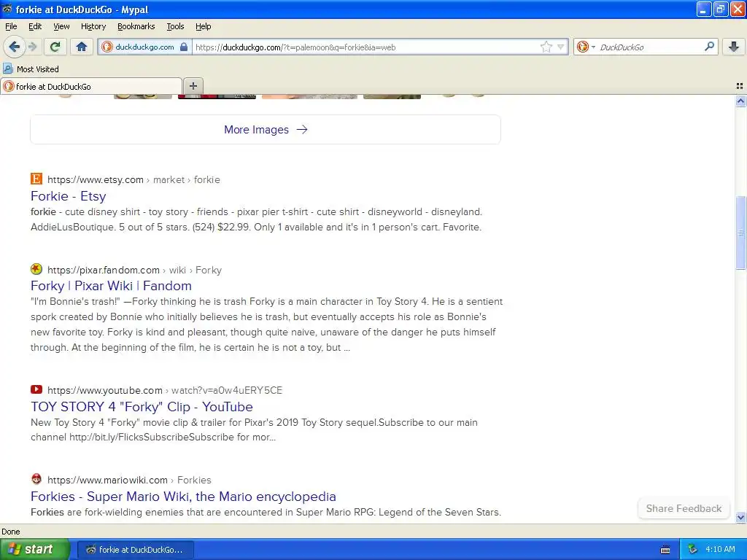Select the 'forkie at DuckDuckGo' tab
The width and height of the screenshot is (747, 560).
point(91,86)
